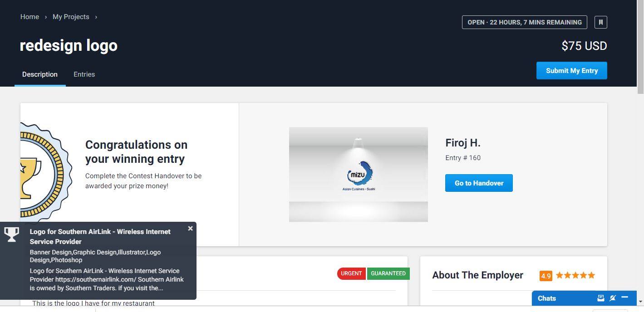
Task: Click Entry # 160 text
Action: click(x=463, y=158)
